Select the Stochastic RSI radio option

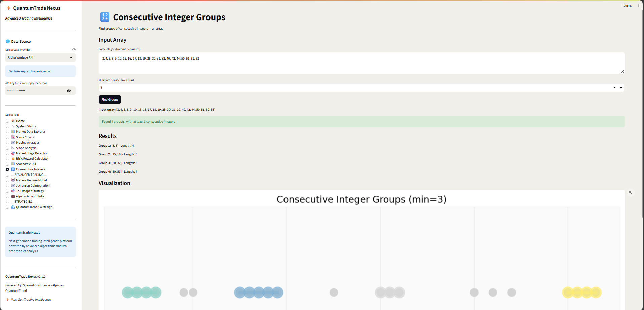tap(7, 164)
